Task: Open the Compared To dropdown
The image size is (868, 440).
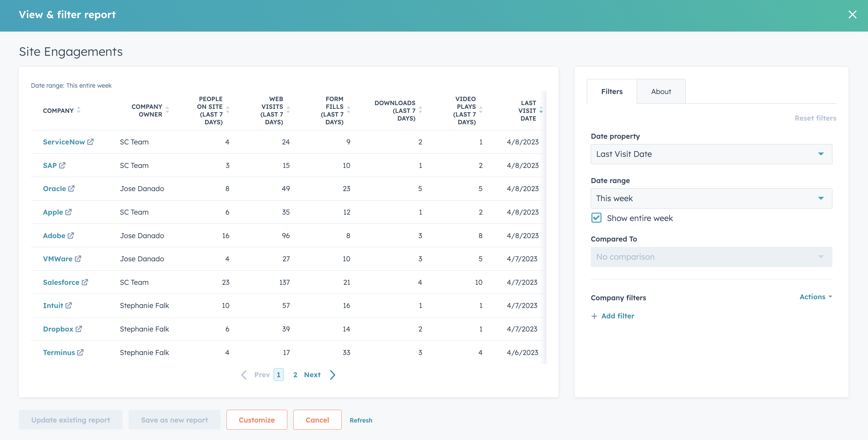Action: (x=711, y=257)
